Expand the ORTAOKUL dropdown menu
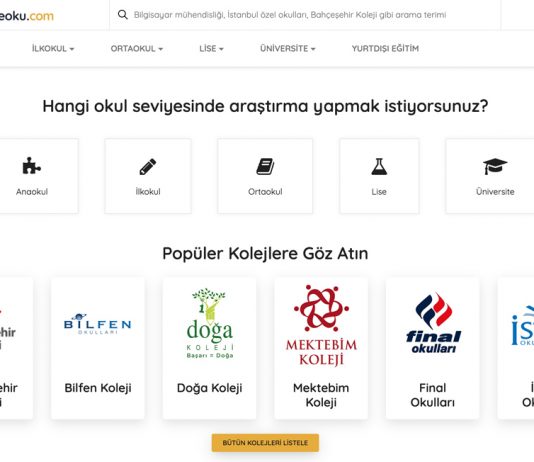This screenshot has height=462, width=534. (x=137, y=49)
